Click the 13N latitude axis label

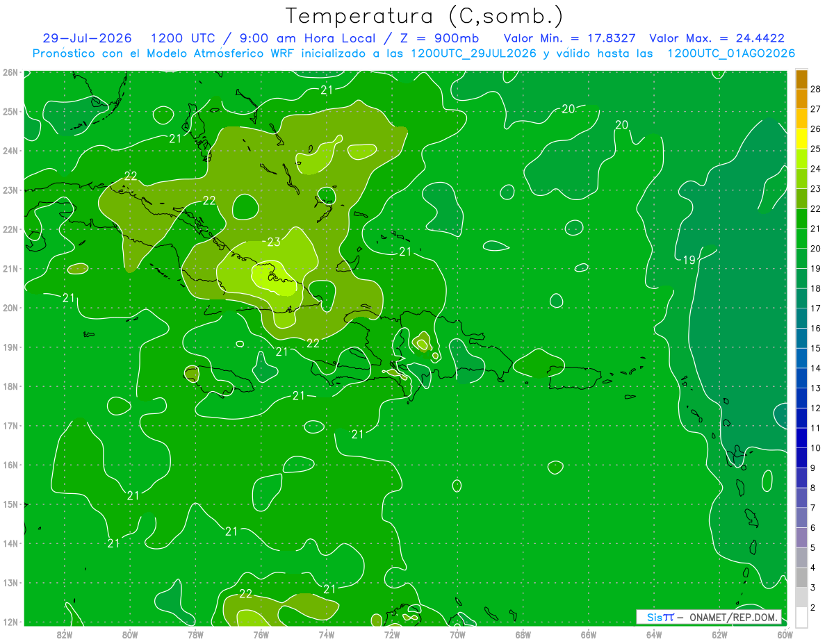pos(10,582)
